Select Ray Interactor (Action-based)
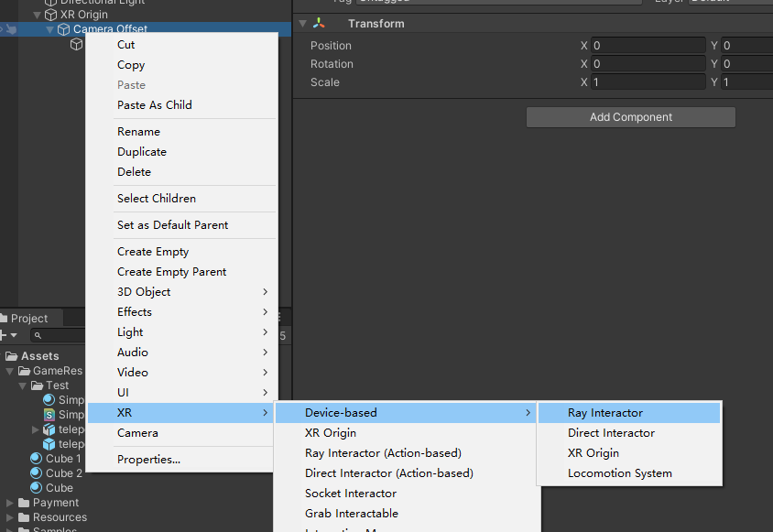 pyautogui.click(x=406, y=453)
